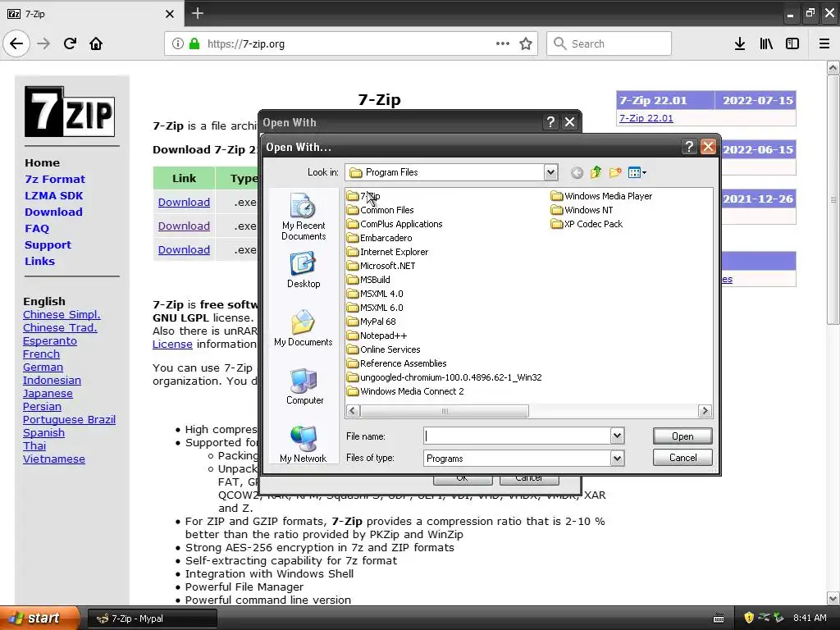Viewport: 840px width, 630px height.
Task: Click the Open button in dialog
Action: coord(682,436)
